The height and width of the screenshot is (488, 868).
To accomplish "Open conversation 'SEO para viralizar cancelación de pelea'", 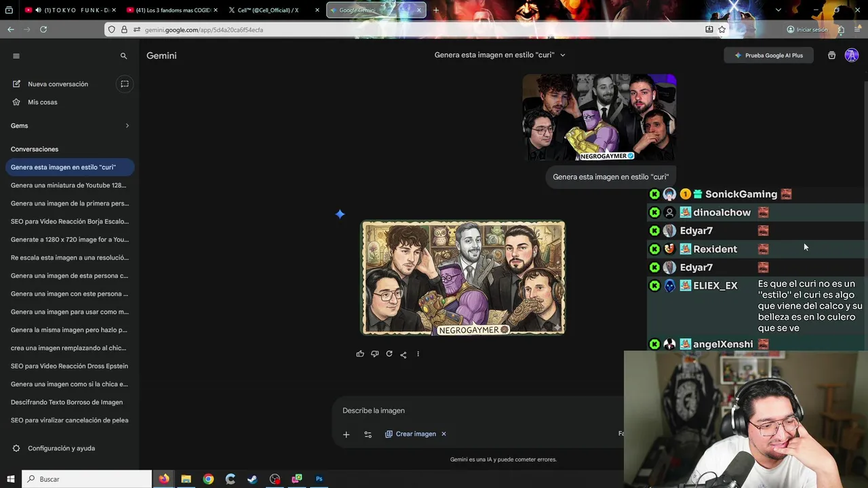I will [x=69, y=420].
